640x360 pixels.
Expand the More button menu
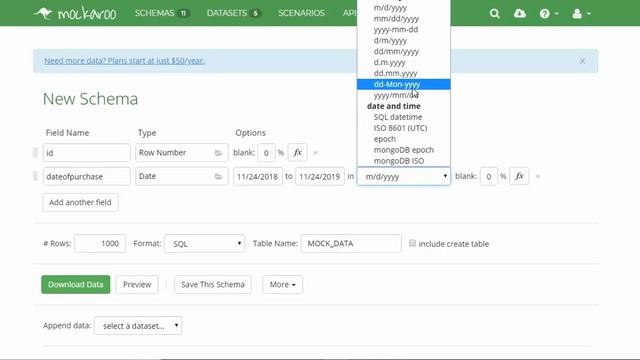pyautogui.click(x=282, y=284)
